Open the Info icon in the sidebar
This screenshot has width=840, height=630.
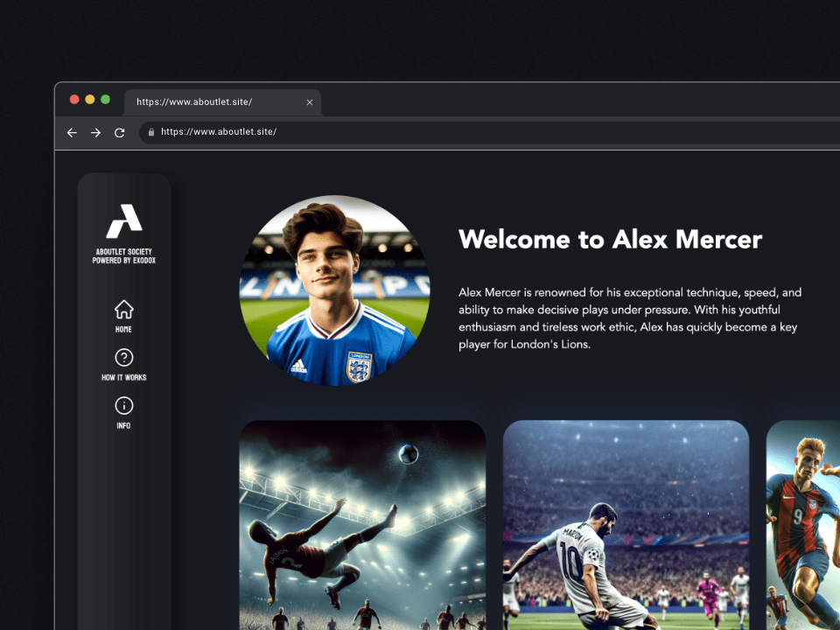pos(123,406)
